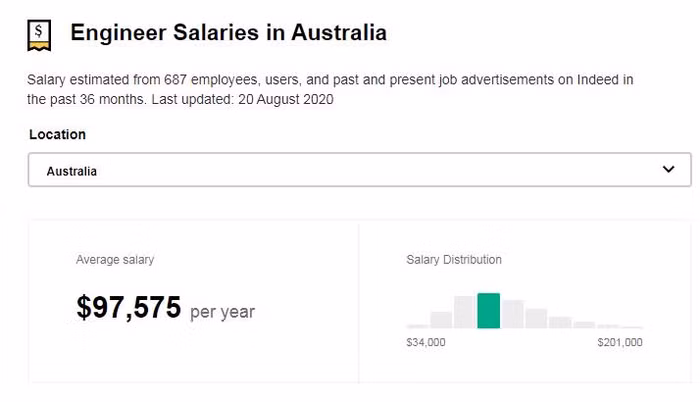This screenshot has height=402, width=700.
Task: Click the $97,575 average salary figure
Action: pos(128,308)
